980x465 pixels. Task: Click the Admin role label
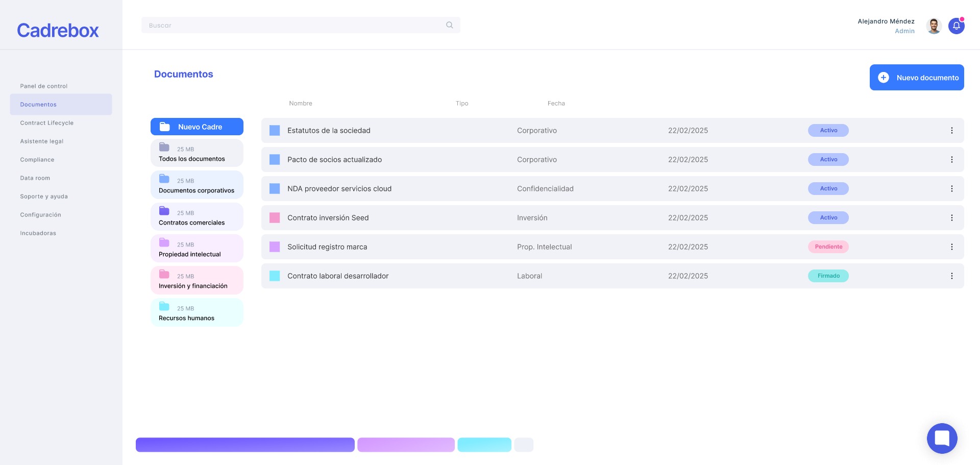[904, 31]
